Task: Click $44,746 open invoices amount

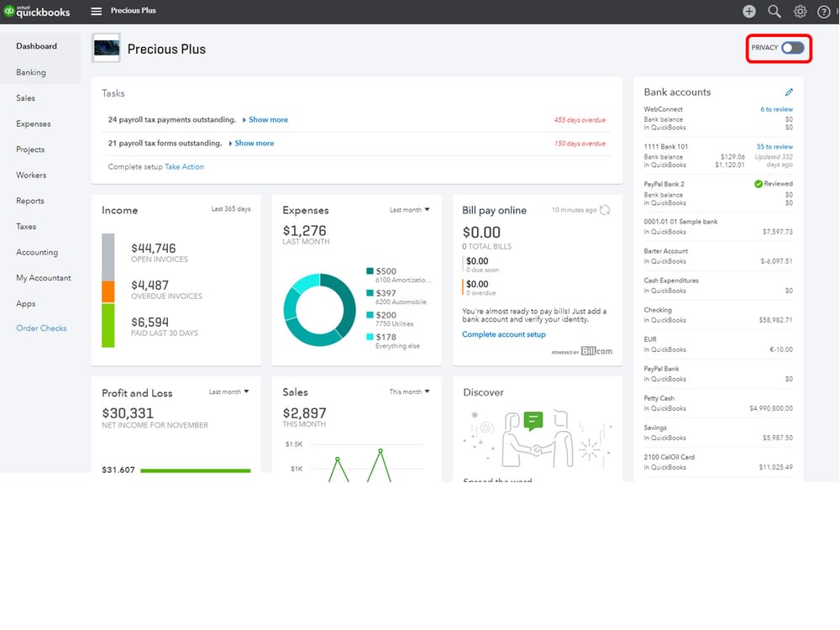Action: 153,248
